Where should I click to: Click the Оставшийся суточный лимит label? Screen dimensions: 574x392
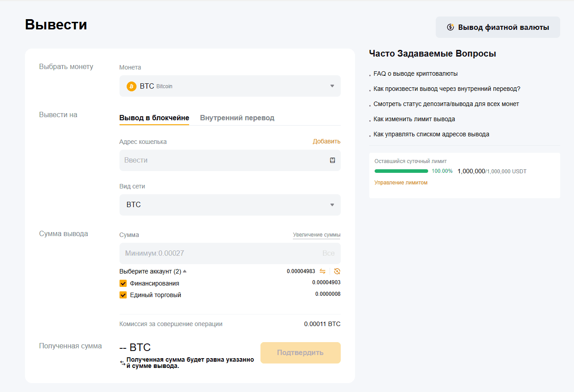(410, 161)
